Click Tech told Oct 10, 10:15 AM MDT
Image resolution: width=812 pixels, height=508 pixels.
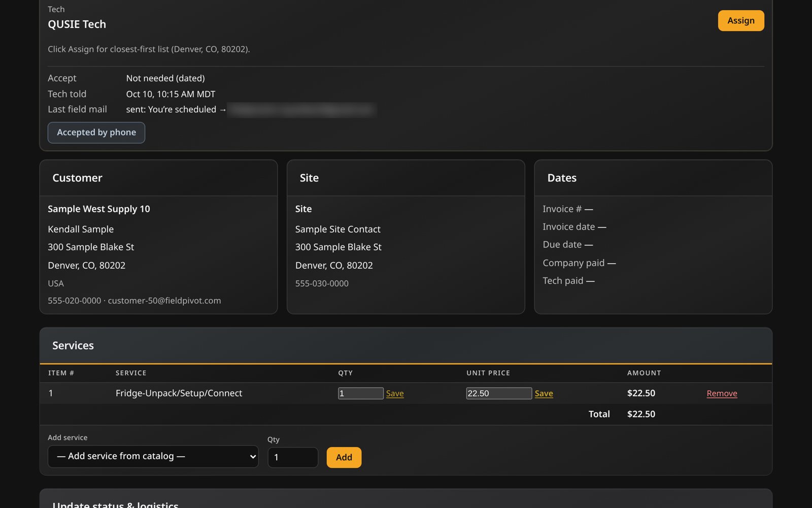click(x=171, y=94)
